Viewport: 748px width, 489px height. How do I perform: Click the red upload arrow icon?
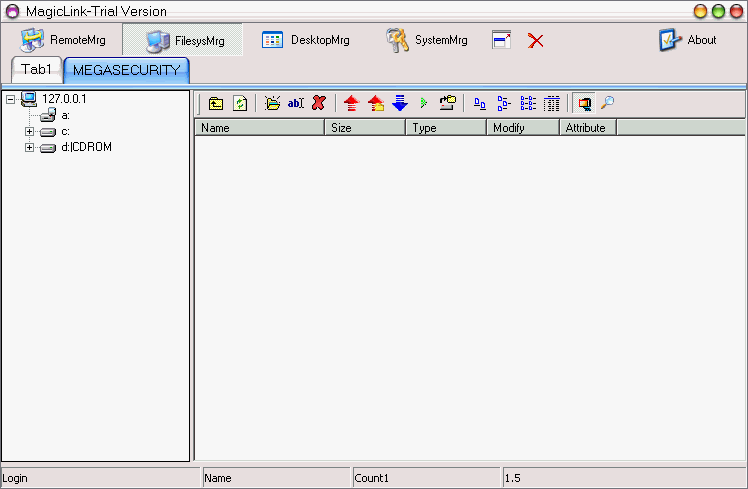[x=351, y=103]
